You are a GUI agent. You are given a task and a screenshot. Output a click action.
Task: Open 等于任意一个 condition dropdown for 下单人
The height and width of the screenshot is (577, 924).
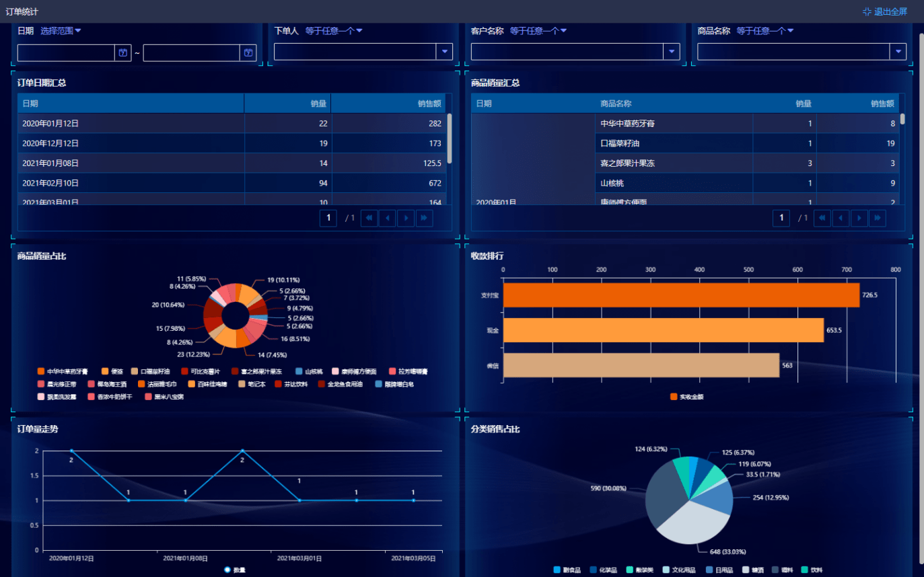point(334,31)
